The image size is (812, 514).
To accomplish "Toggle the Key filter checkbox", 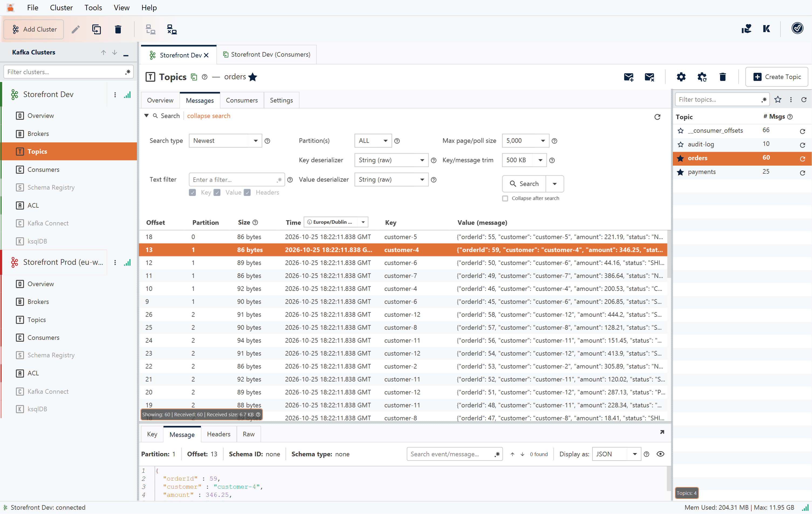I will click(192, 193).
